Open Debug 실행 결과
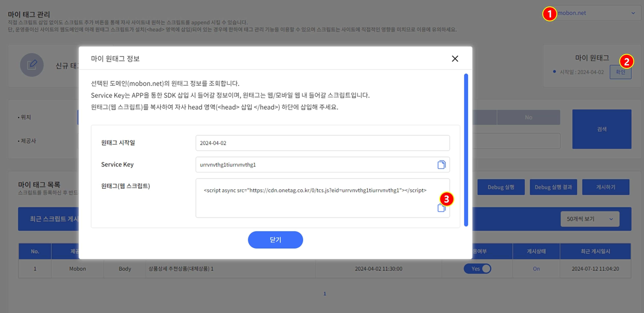The image size is (644, 313). (x=553, y=187)
